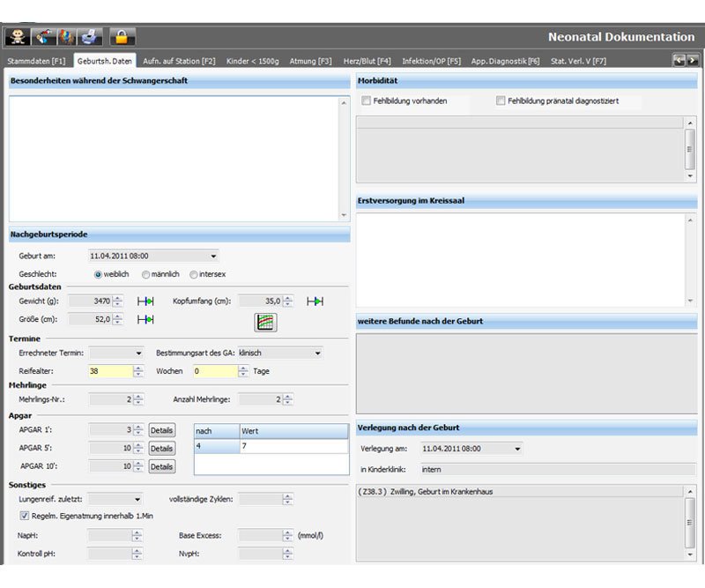Viewport: 705px width, 588px height.
Task: Click the Reifealter Wochen spinner arrows
Action: pyautogui.click(x=138, y=371)
